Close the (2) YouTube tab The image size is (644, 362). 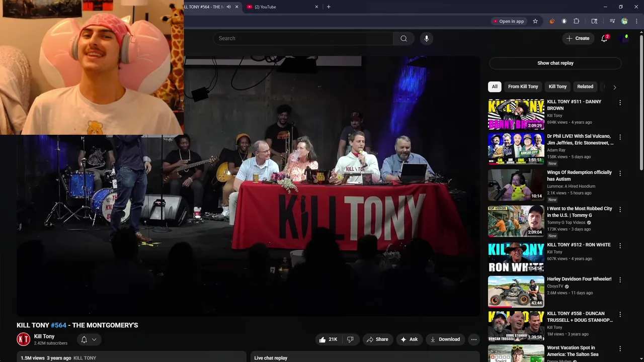(316, 7)
